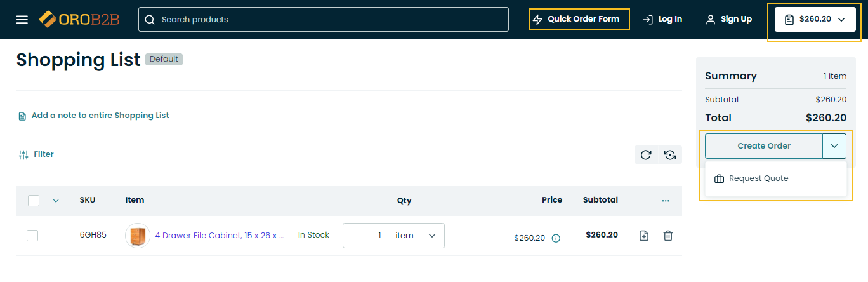Click the reset grid icon

click(x=670, y=155)
